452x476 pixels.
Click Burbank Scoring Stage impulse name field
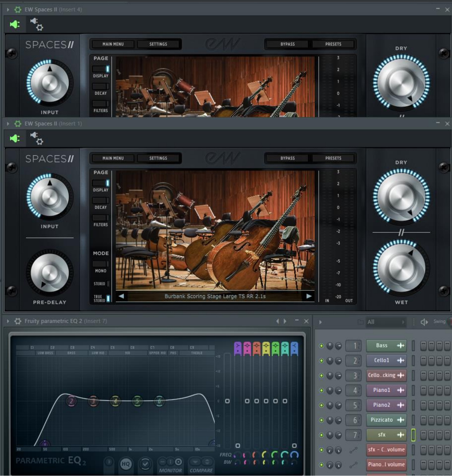click(x=215, y=296)
